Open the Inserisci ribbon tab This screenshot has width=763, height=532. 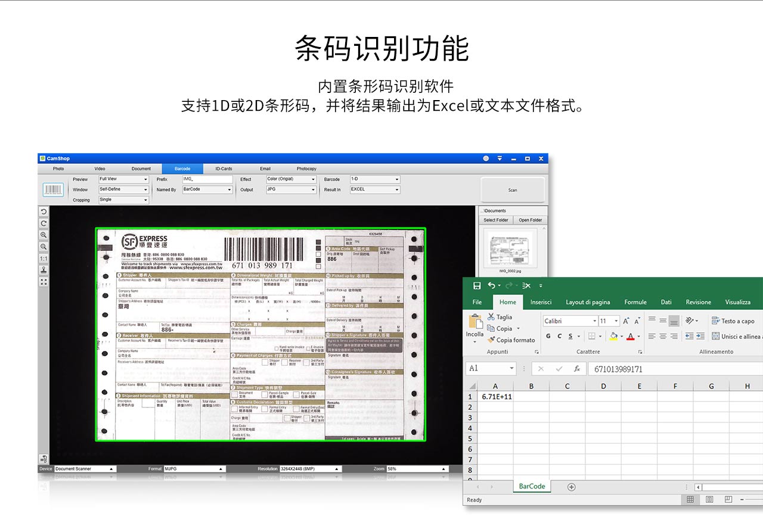pos(541,302)
